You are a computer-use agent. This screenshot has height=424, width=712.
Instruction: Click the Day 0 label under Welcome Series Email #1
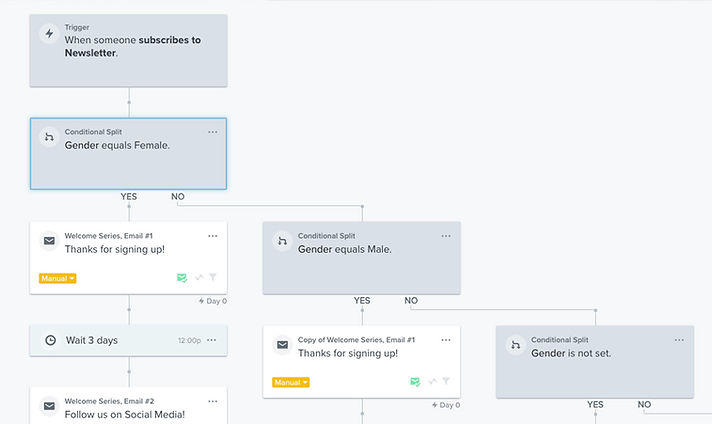(213, 301)
